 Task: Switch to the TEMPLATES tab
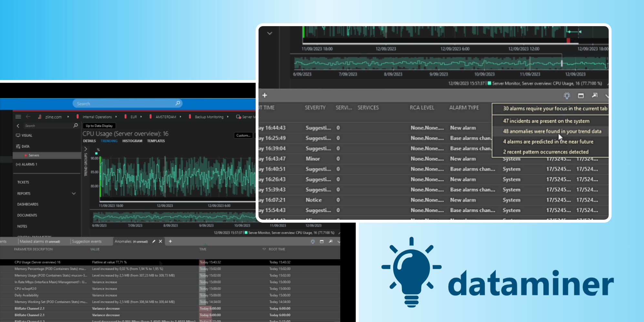[156, 141]
